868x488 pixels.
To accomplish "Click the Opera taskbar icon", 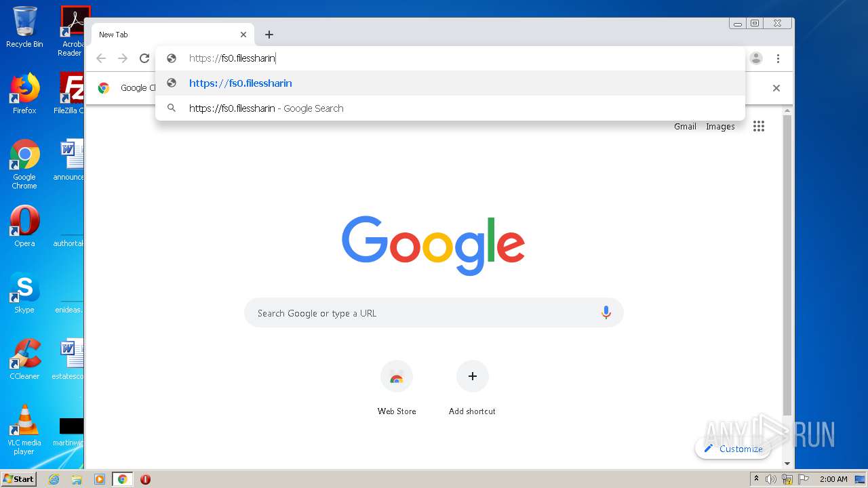I will click(x=145, y=479).
